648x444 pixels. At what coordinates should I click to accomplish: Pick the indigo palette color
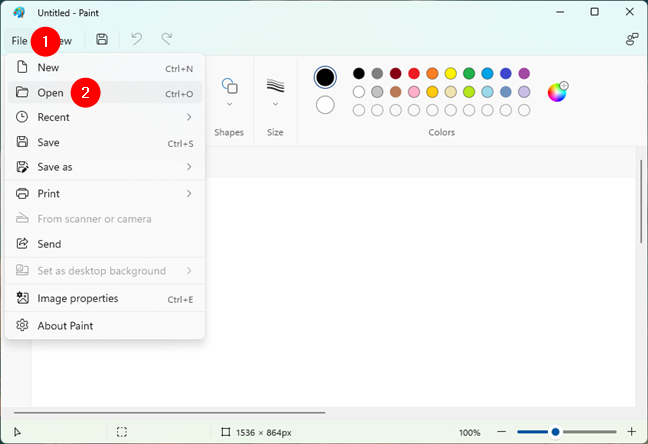[506, 74]
